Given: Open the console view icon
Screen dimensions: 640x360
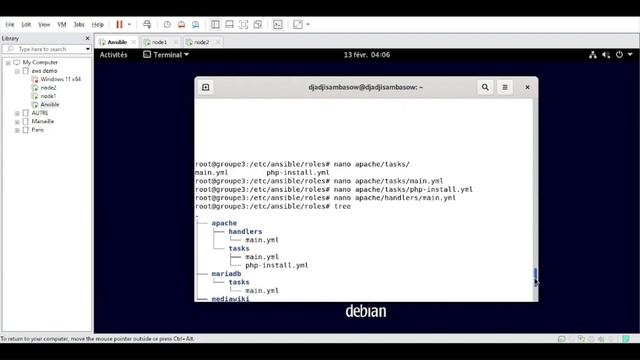Looking at the screenshot, I should pyautogui.click(x=278, y=24).
